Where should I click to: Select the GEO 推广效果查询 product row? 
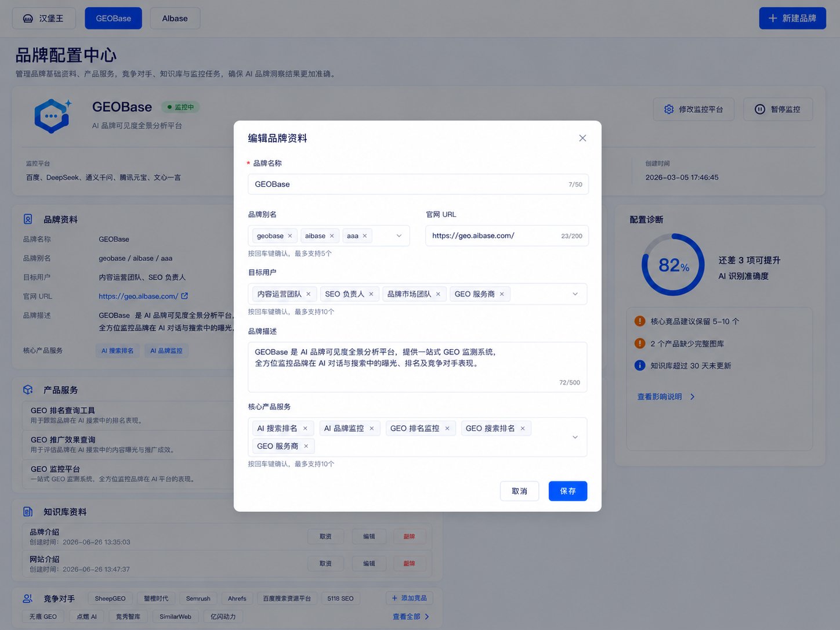pos(128,444)
